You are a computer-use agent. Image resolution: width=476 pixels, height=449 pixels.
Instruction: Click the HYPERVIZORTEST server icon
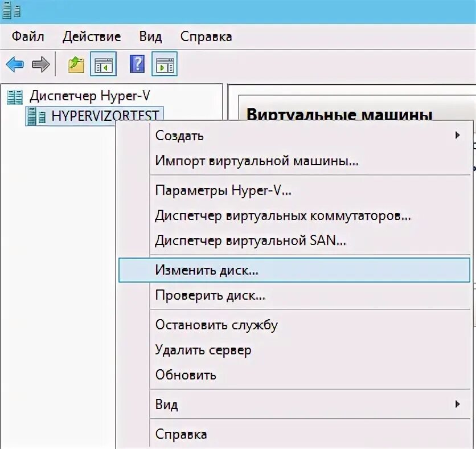[36, 116]
